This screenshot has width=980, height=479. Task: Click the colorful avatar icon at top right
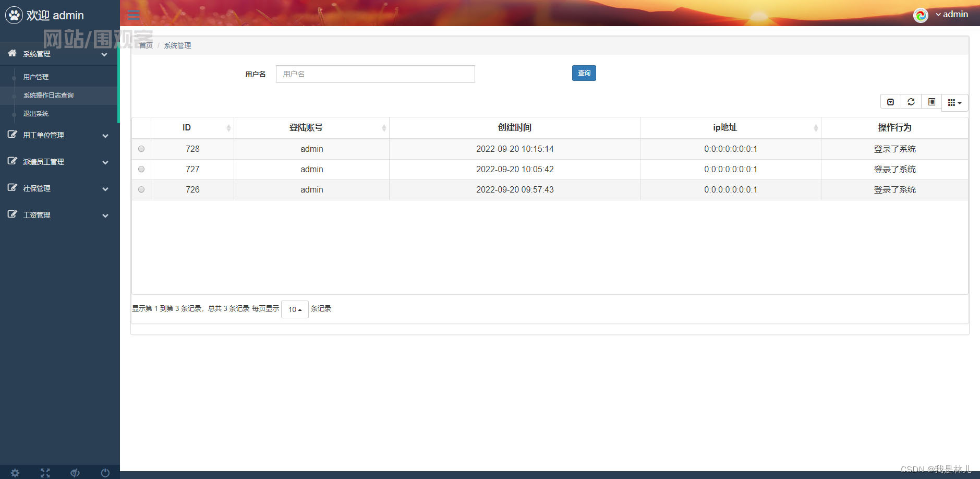921,15
